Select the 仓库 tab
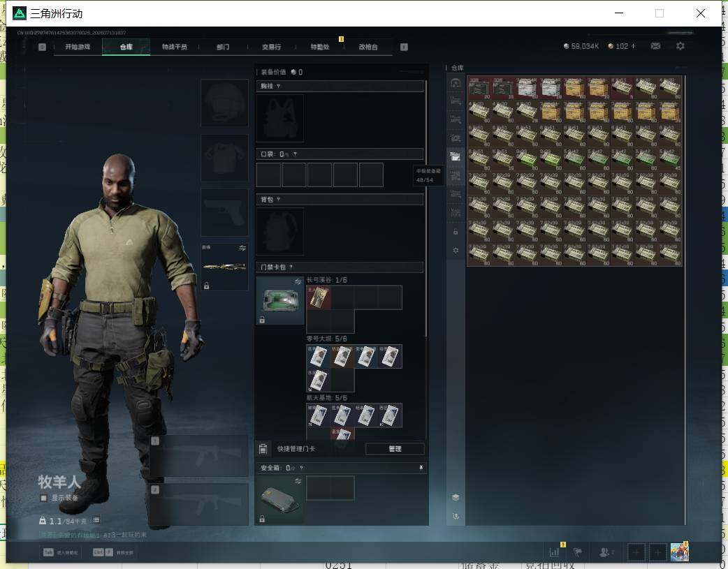 (126, 47)
